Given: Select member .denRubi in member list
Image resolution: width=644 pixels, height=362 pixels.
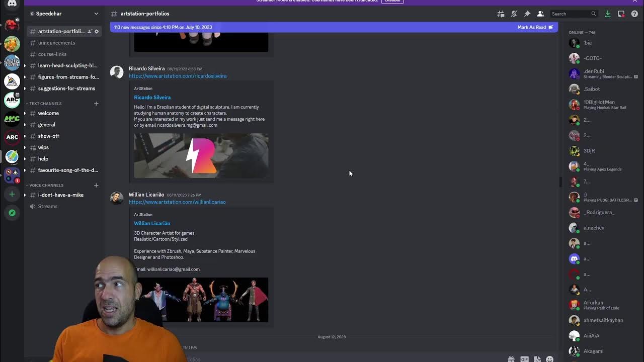Looking at the screenshot, I should (603, 73).
